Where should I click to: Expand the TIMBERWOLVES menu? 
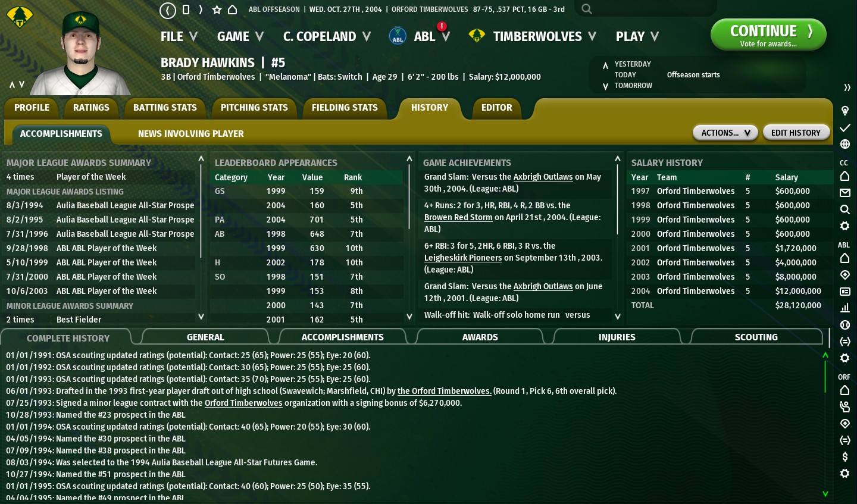(537, 36)
